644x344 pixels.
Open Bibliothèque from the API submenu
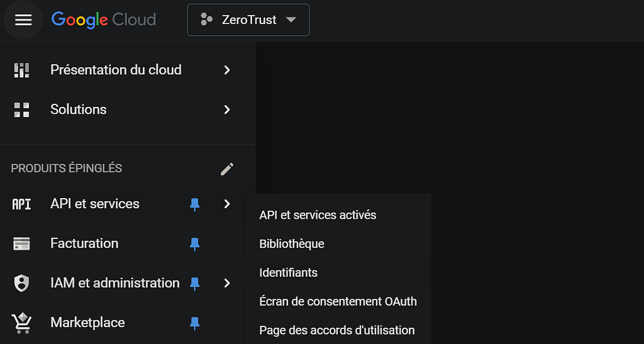pos(292,244)
